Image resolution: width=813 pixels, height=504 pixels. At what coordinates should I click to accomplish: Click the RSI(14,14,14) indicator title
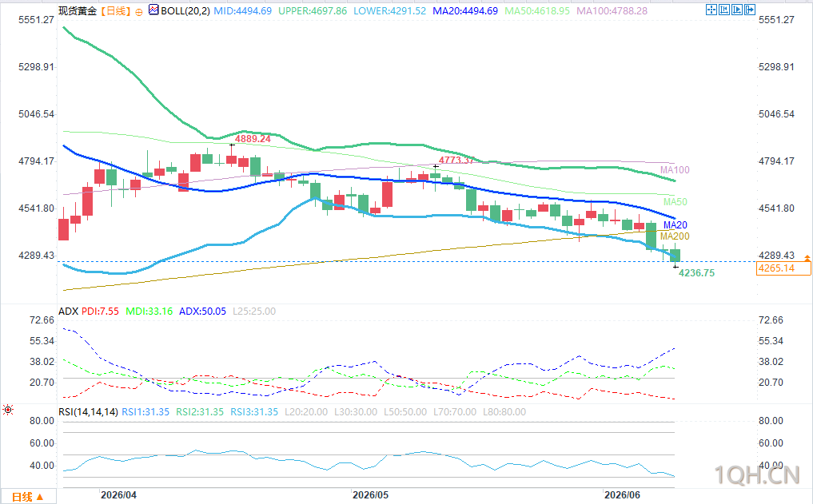pyautogui.click(x=88, y=412)
